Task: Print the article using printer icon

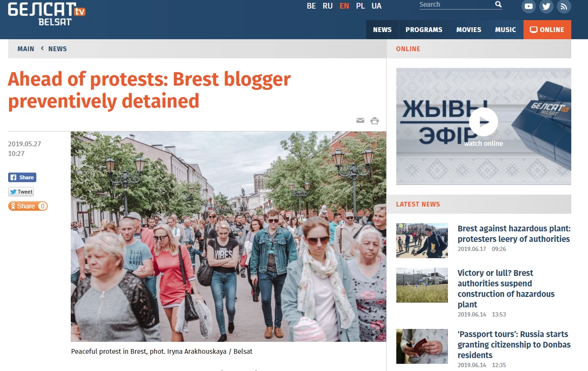Action: (x=375, y=120)
